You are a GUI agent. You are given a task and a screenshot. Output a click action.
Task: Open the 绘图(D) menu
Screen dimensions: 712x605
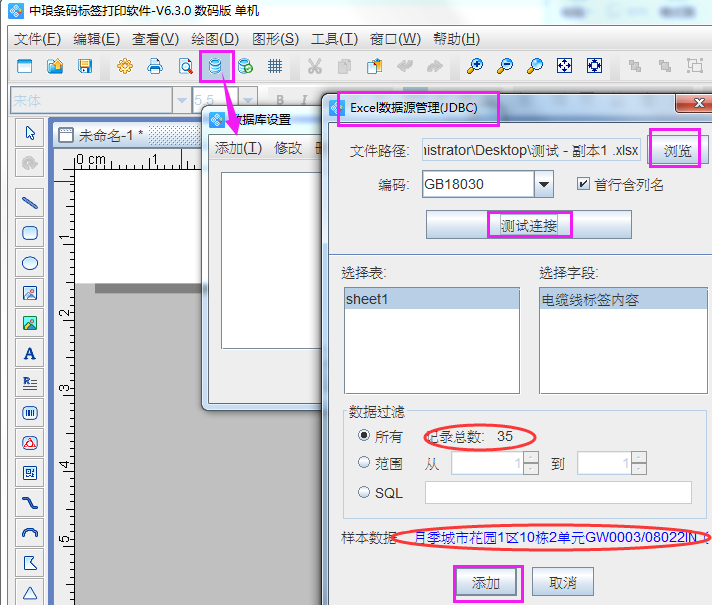tap(215, 39)
